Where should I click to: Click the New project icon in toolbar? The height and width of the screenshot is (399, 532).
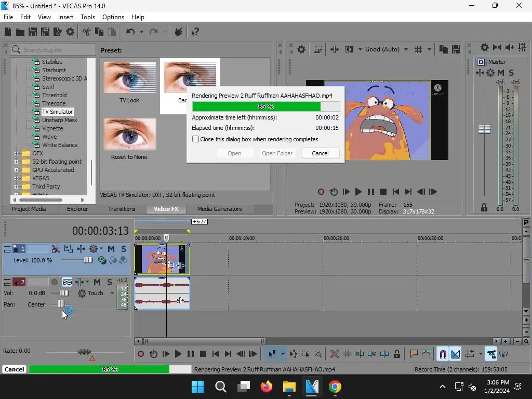8,32
